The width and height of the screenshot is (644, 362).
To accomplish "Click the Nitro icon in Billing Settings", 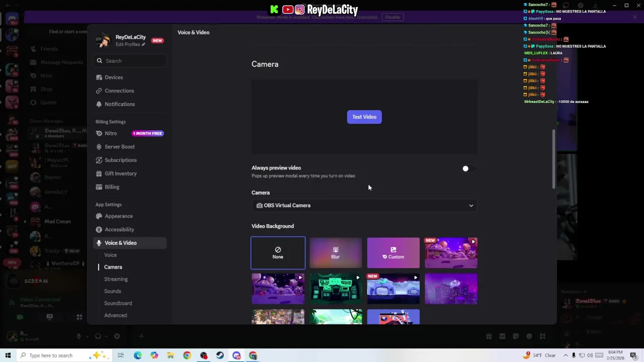I will 99,133.
